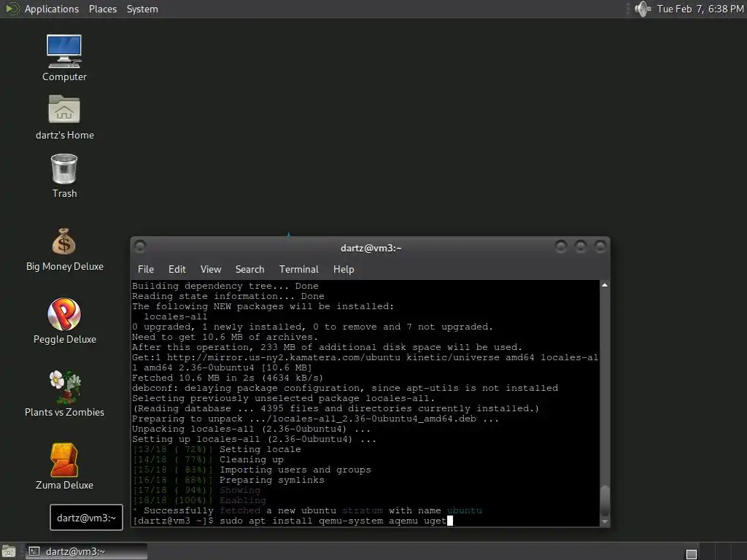Click the 'locales-all' package name line
The image size is (747, 560).
(175, 316)
